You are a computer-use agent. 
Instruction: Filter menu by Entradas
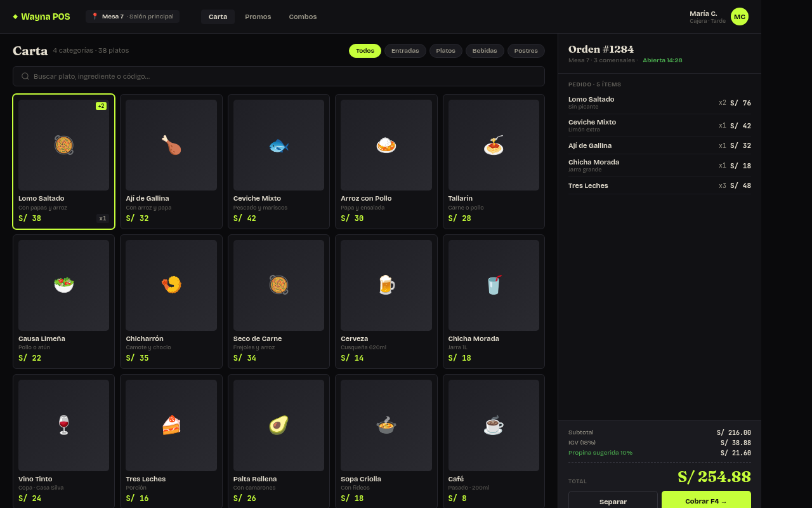(405, 51)
